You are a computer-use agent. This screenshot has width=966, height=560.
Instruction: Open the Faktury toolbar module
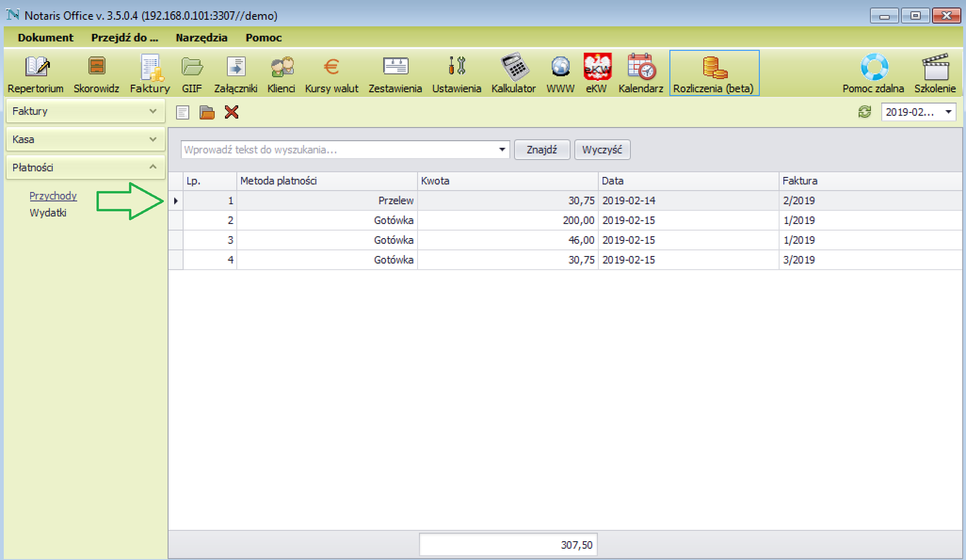(x=150, y=74)
